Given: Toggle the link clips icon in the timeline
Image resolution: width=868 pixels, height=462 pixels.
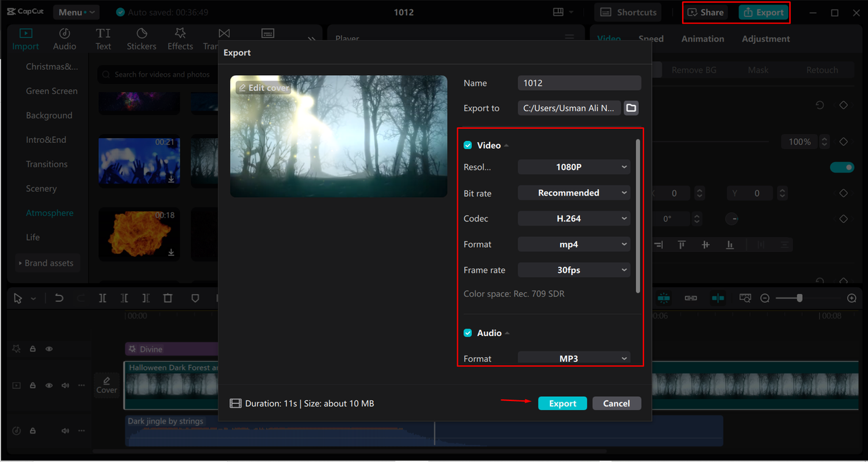Looking at the screenshot, I should 691,298.
